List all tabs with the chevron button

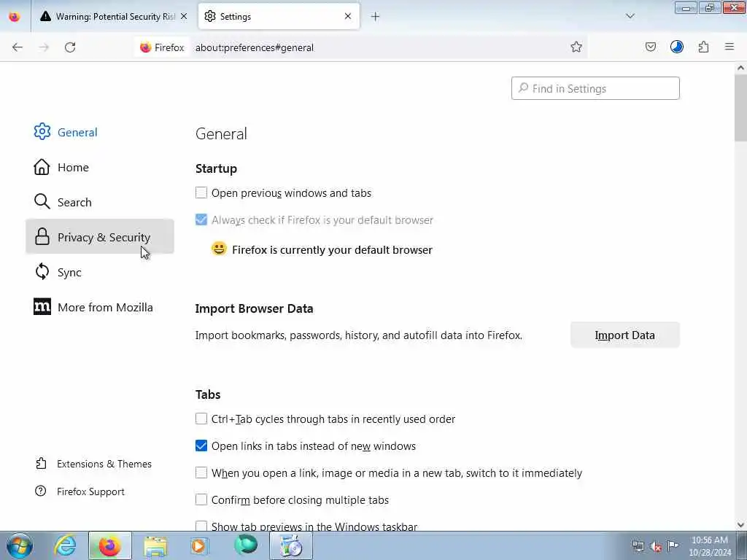(630, 16)
